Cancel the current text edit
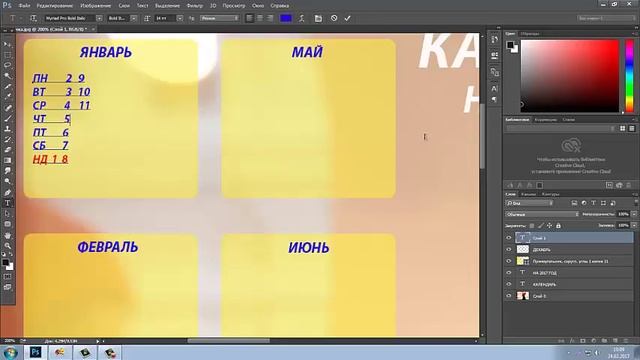640x360 pixels. pyautogui.click(x=334, y=18)
